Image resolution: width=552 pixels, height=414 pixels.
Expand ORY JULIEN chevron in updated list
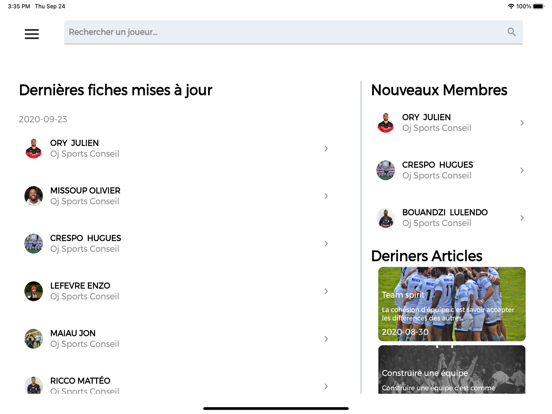326,149
